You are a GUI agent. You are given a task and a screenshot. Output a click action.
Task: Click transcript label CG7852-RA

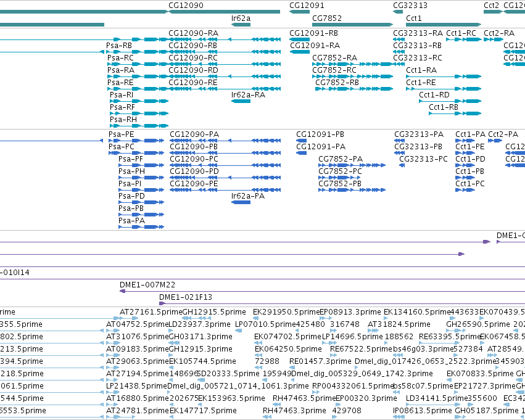(x=335, y=58)
